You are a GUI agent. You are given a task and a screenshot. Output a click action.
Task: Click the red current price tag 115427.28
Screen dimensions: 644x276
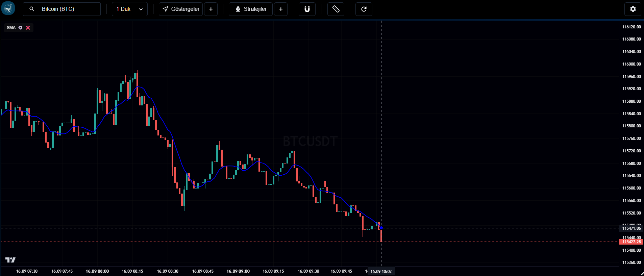coord(631,242)
